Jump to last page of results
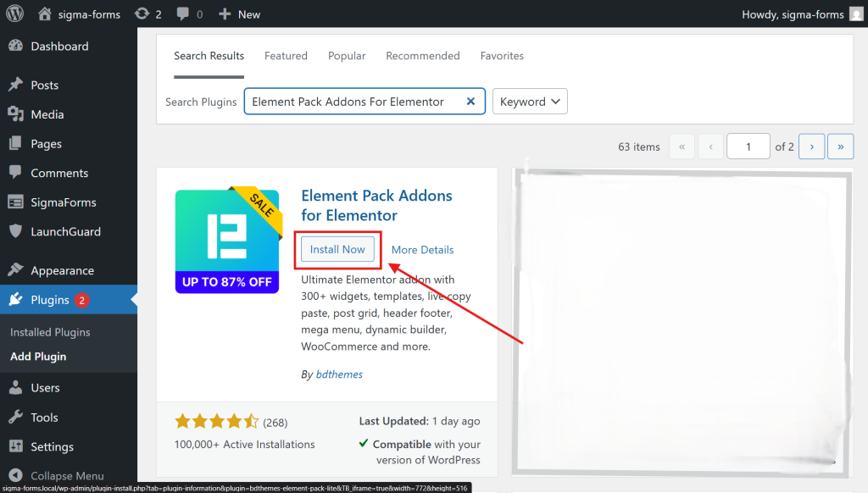 click(840, 147)
